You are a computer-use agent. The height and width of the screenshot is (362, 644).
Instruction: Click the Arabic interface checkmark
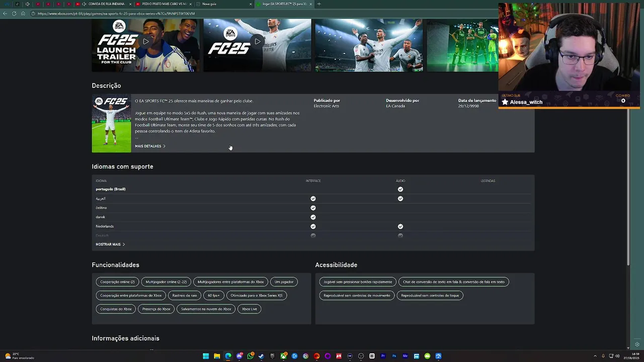point(313,199)
